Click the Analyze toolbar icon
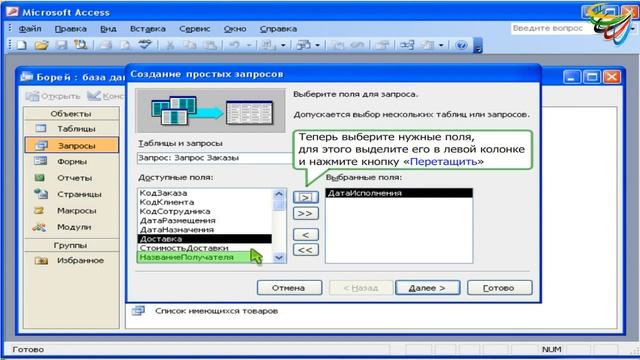Image resolution: width=640 pixels, height=360 pixels. 304,45
